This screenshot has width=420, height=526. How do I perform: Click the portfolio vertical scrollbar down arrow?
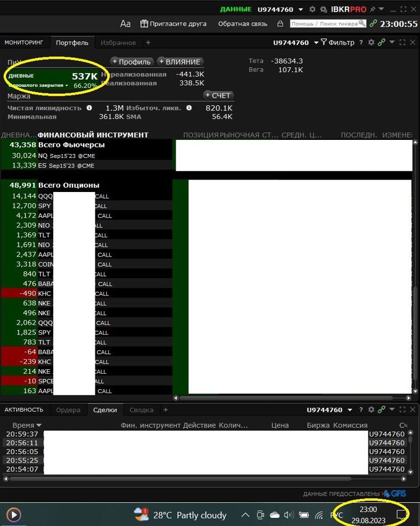tap(416, 391)
